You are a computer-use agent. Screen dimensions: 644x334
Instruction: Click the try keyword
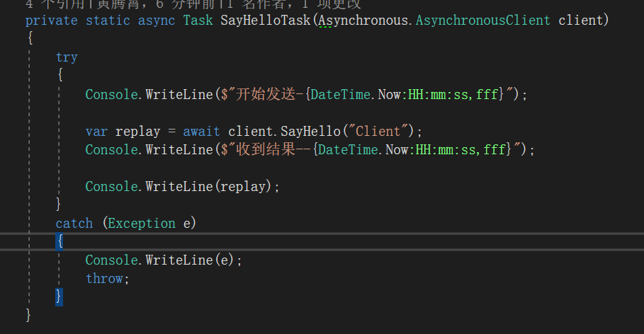[67, 57]
